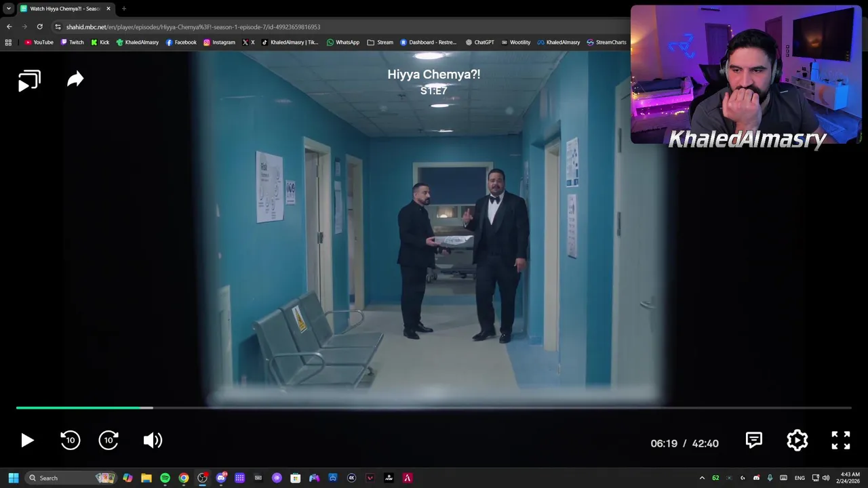Open the 4K app on the taskbar
This screenshot has width=868, height=488.
click(x=351, y=478)
